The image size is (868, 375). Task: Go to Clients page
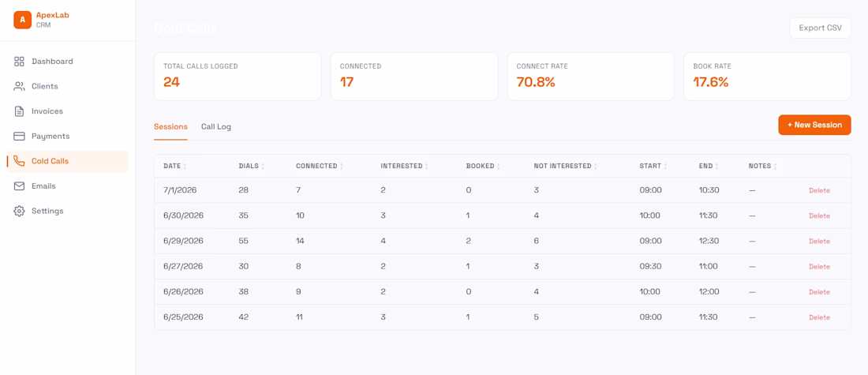coord(68,86)
